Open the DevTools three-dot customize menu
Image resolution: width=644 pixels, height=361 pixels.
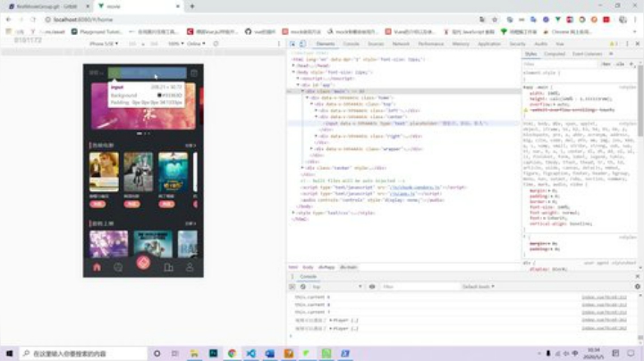coord(627,44)
